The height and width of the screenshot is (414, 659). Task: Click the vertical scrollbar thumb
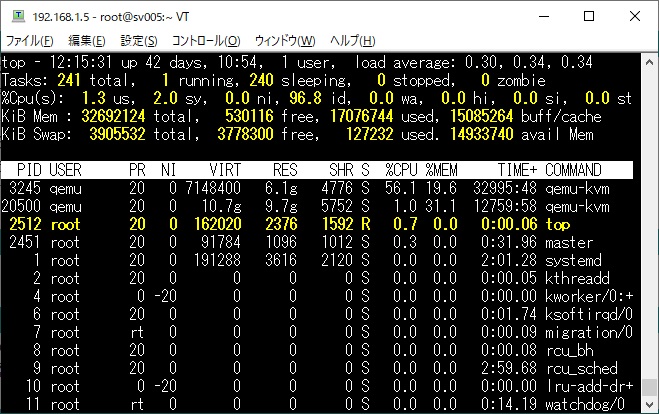[x=649, y=387]
